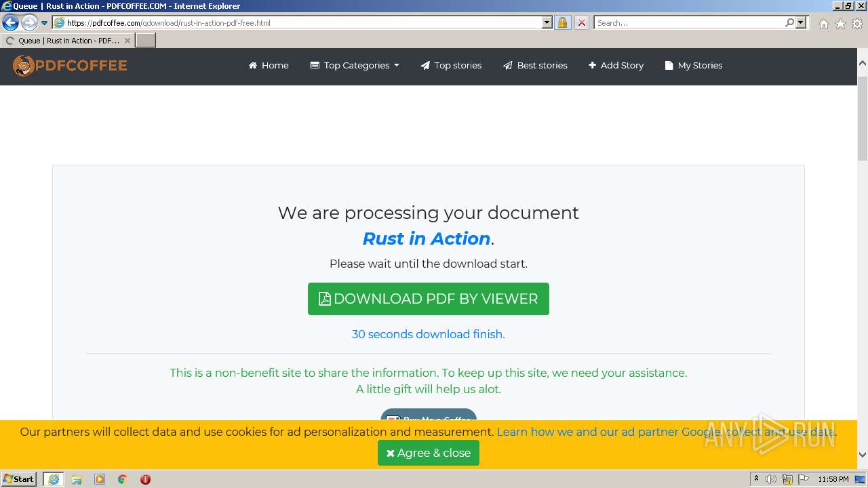Open My Stories in the navbar
The height and width of the screenshot is (488, 868).
[x=694, y=66]
